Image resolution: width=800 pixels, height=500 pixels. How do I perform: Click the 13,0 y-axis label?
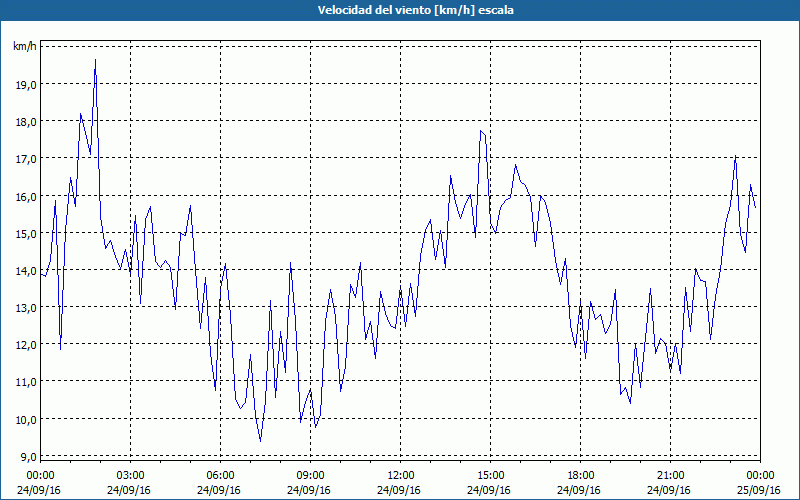(27, 308)
